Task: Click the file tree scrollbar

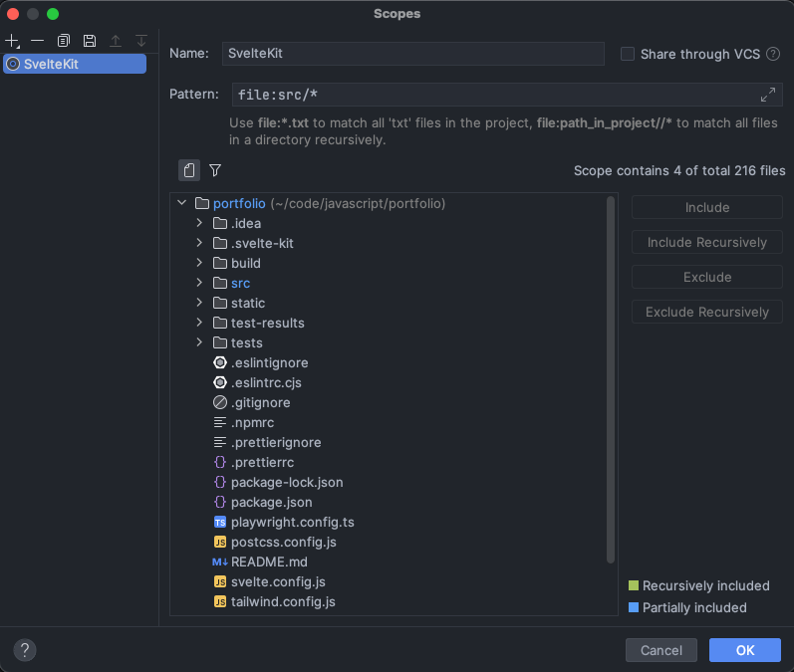Action: [611, 379]
